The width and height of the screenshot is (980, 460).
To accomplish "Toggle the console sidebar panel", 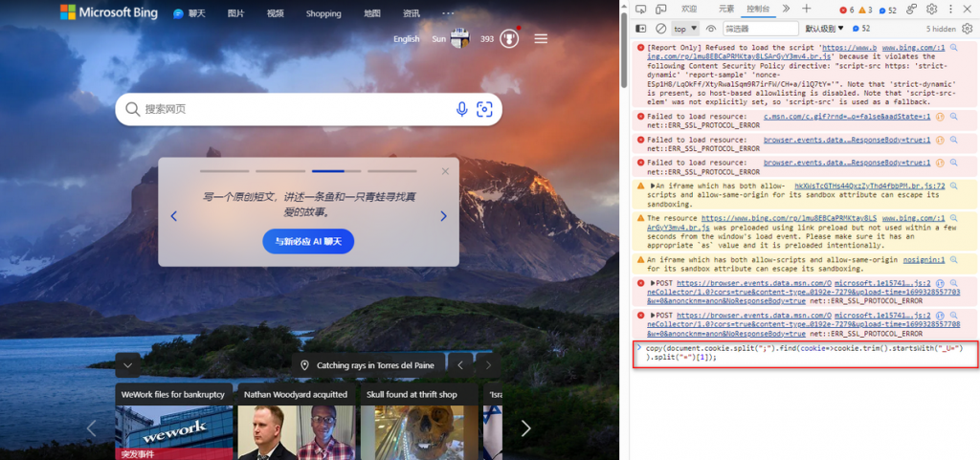I will click(x=641, y=29).
